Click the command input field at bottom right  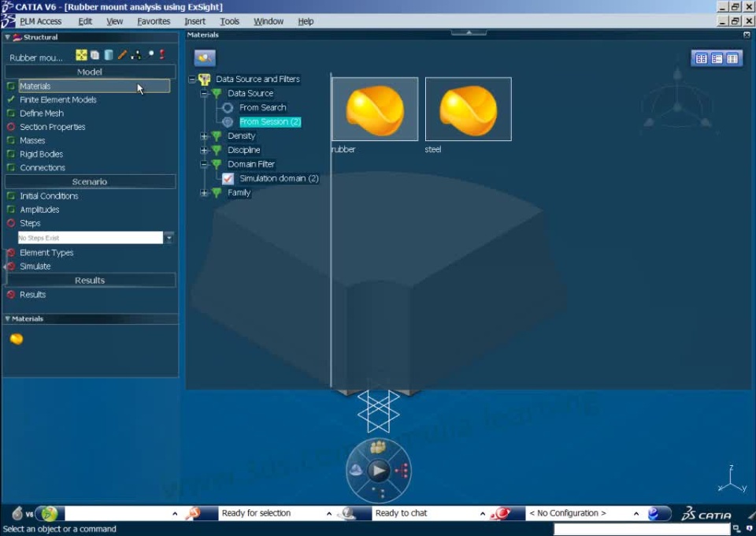coord(642,529)
